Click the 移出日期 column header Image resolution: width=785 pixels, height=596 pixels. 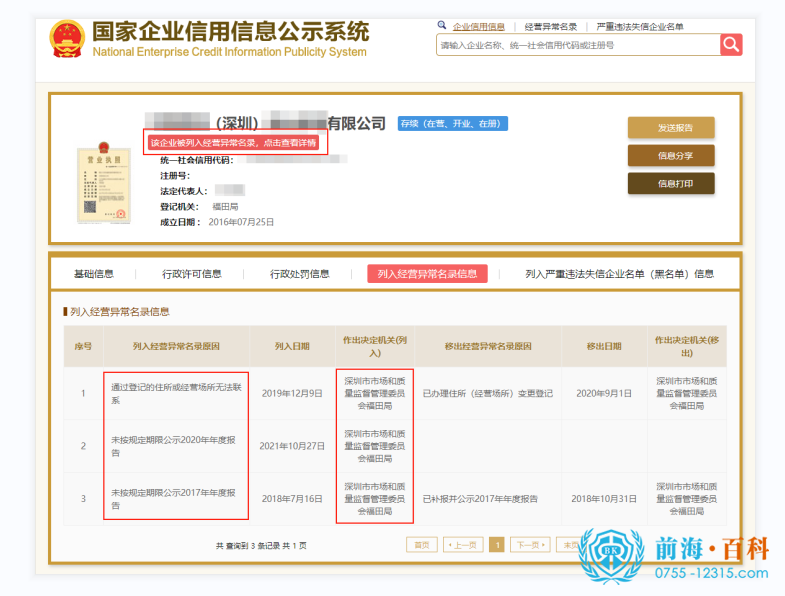coord(604,346)
